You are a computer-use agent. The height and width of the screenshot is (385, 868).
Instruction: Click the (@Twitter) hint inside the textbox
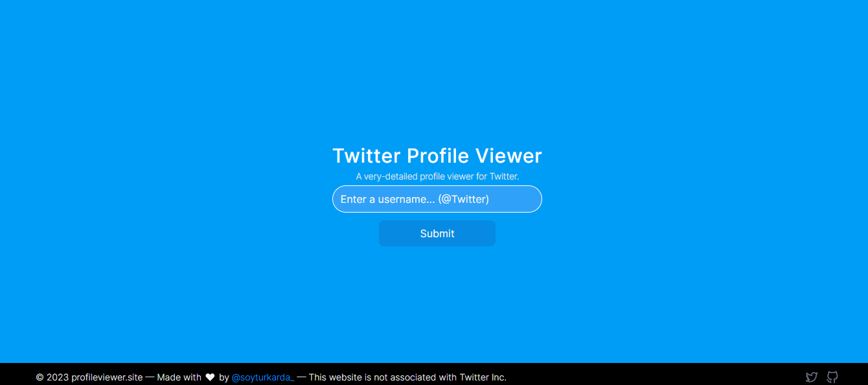[x=463, y=199]
